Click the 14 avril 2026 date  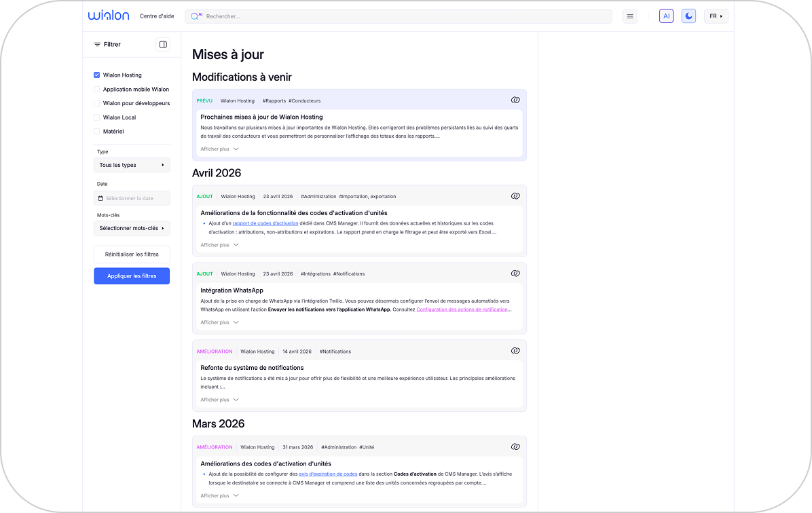tap(297, 351)
